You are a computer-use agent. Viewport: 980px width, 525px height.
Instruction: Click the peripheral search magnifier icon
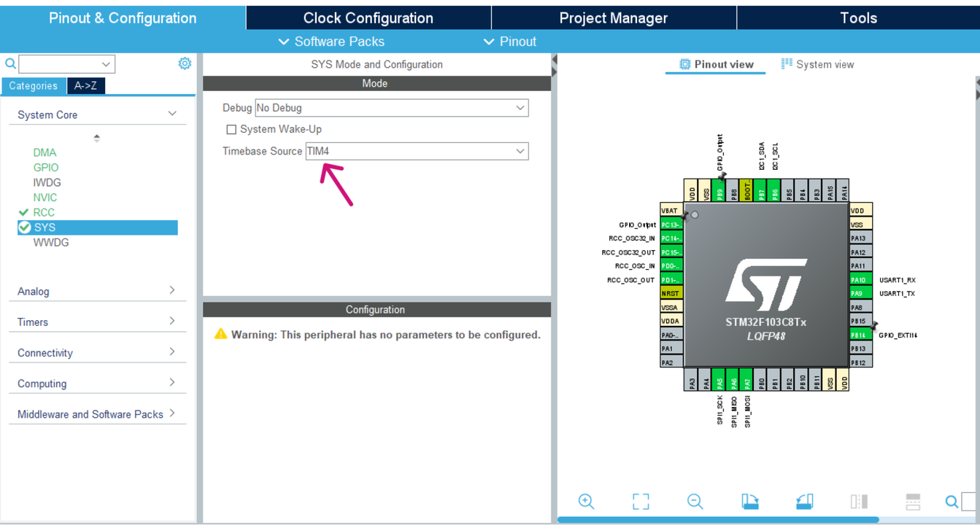[x=10, y=64]
